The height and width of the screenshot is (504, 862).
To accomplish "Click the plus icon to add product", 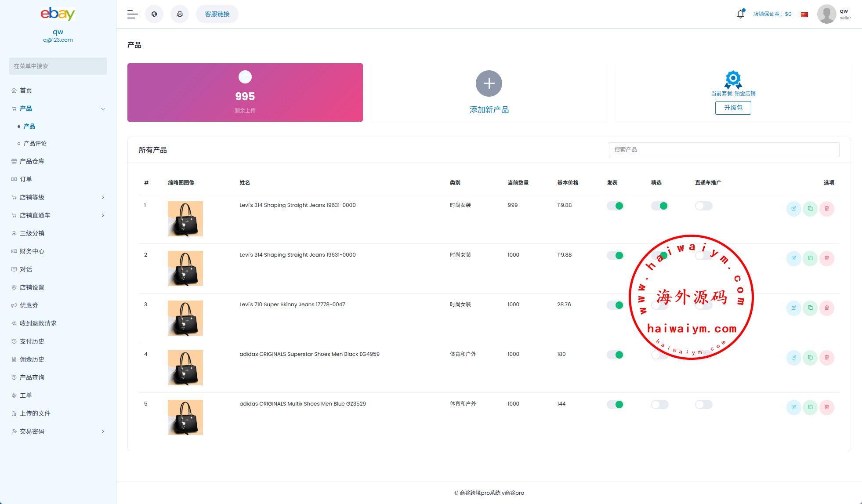I will click(x=489, y=83).
